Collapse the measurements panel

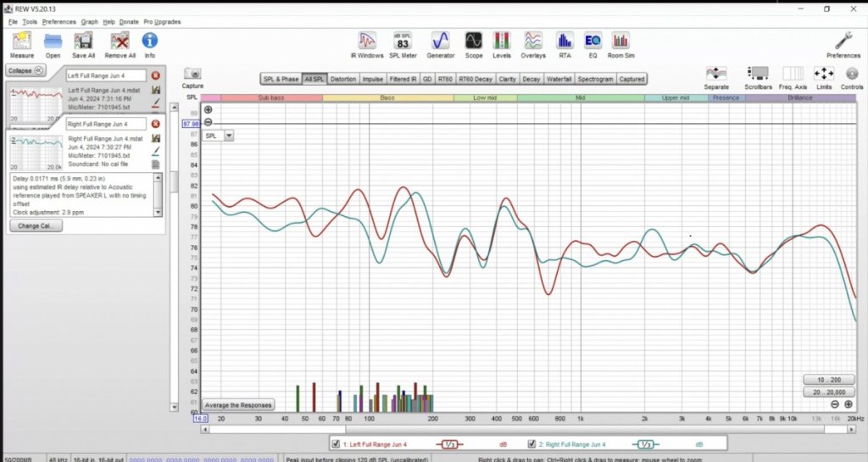click(25, 71)
